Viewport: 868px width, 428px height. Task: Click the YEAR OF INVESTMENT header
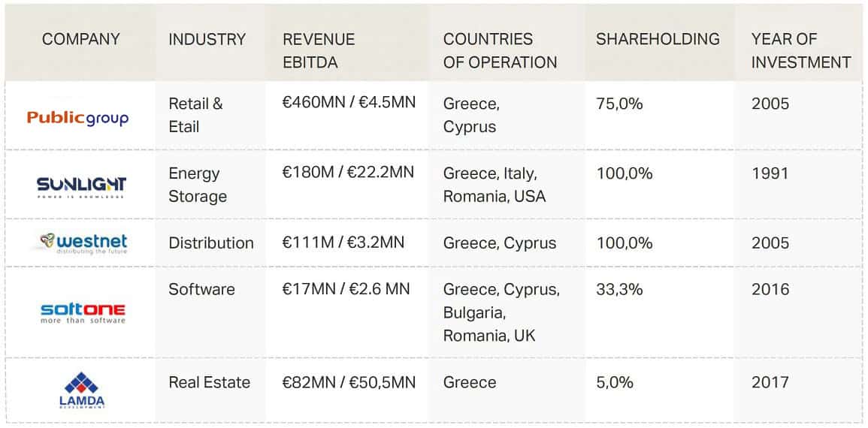coord(801,51)
